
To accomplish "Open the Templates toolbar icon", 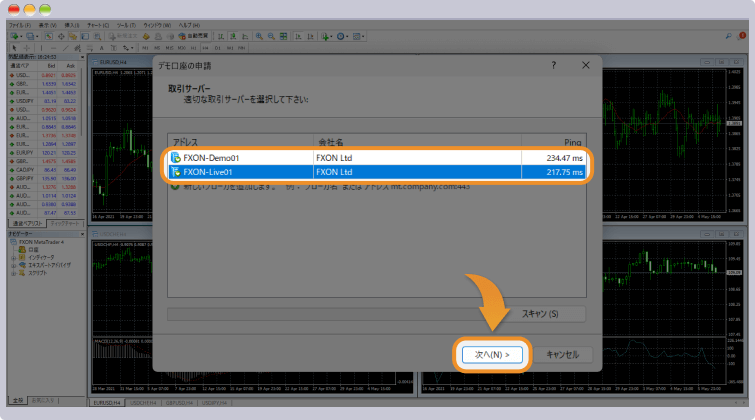I will tap(356, 36).
